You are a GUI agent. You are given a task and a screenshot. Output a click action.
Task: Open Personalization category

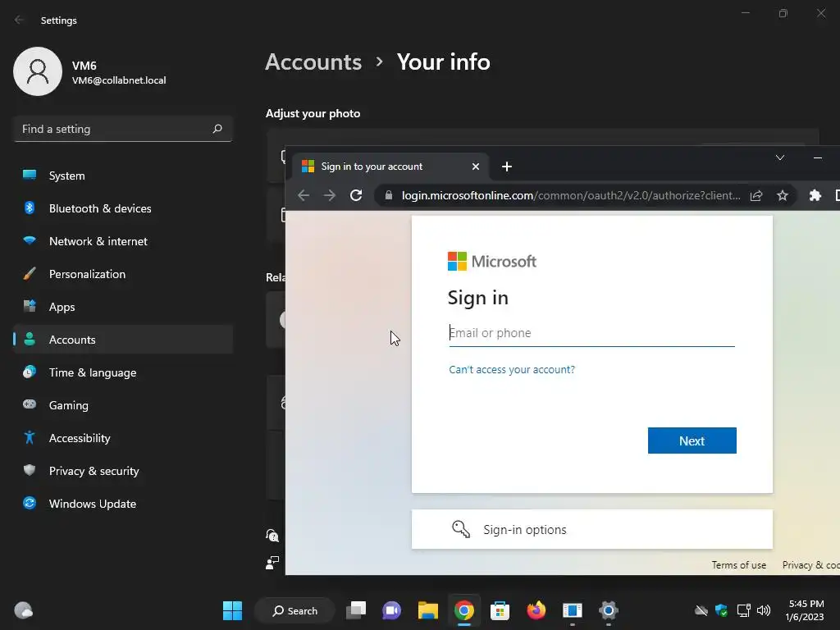123,274
